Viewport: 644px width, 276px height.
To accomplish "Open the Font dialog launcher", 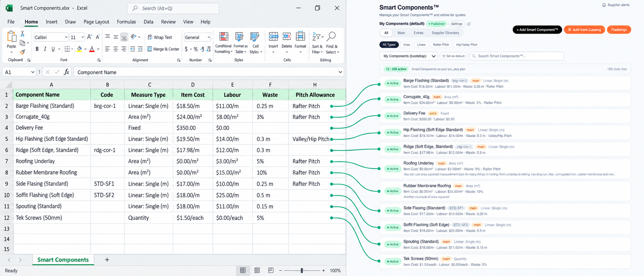I will coord(99,60).
